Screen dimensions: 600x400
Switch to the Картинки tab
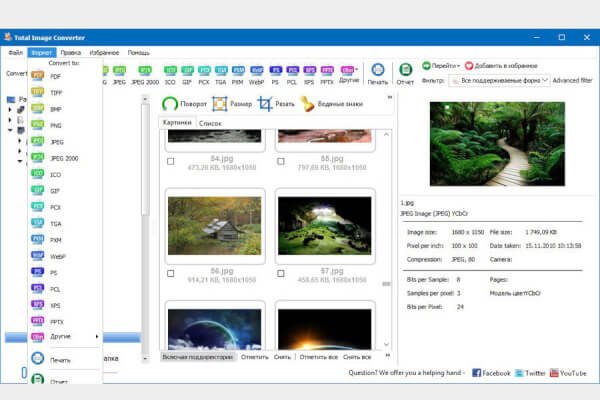click(x=177, y=122)
